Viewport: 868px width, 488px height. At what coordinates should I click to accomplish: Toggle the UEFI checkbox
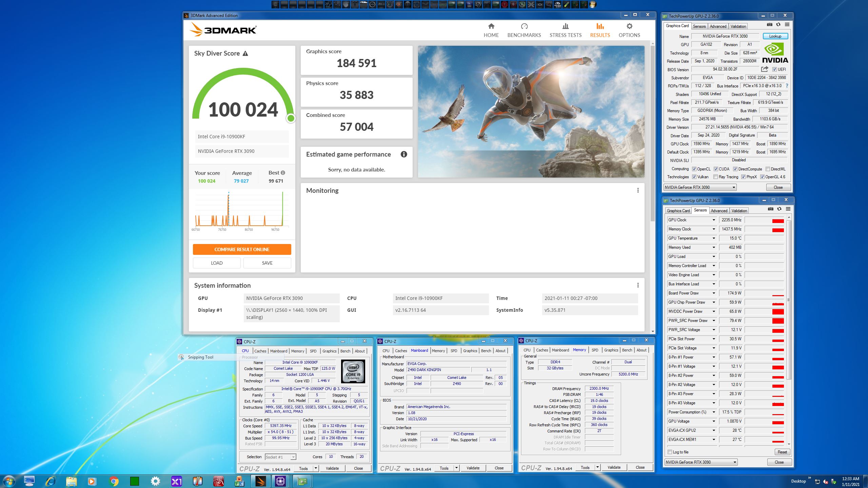774,69
